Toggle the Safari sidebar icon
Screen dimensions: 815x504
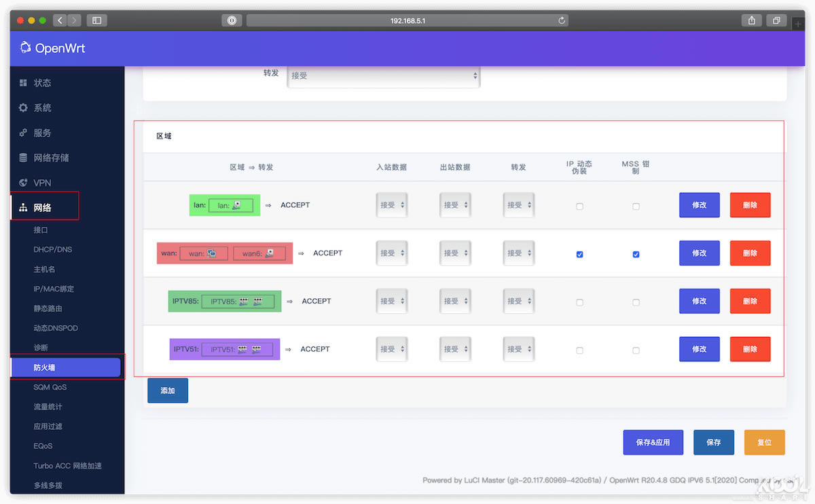pos(96,20)
